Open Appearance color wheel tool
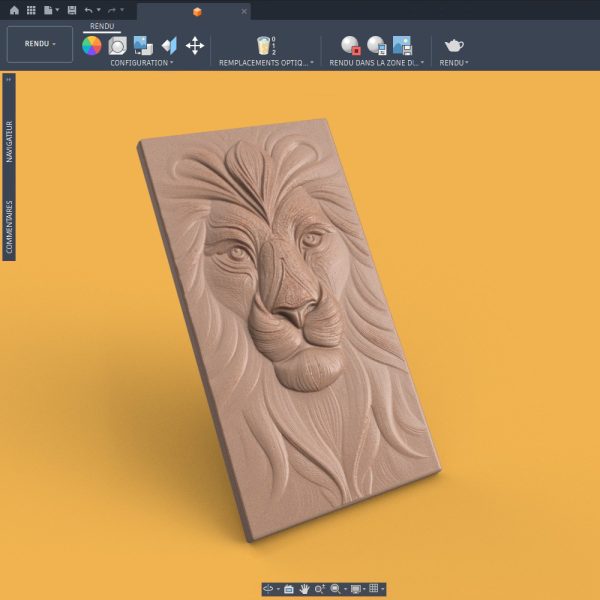The image size is (600, 600). pos(92,46)
